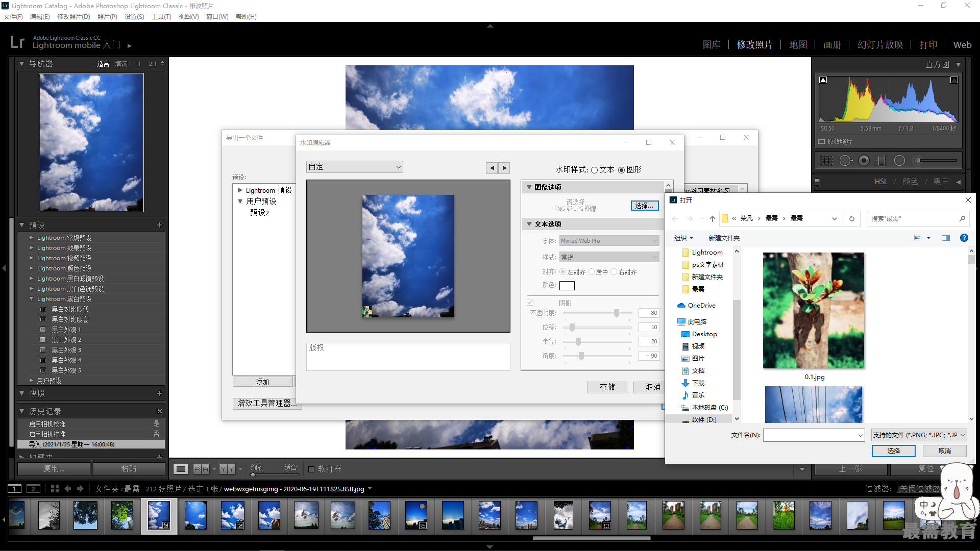The height and width of the screenshot is (551, 980).
Task: Click the Add preset button
Action: [x=263, y=382]
